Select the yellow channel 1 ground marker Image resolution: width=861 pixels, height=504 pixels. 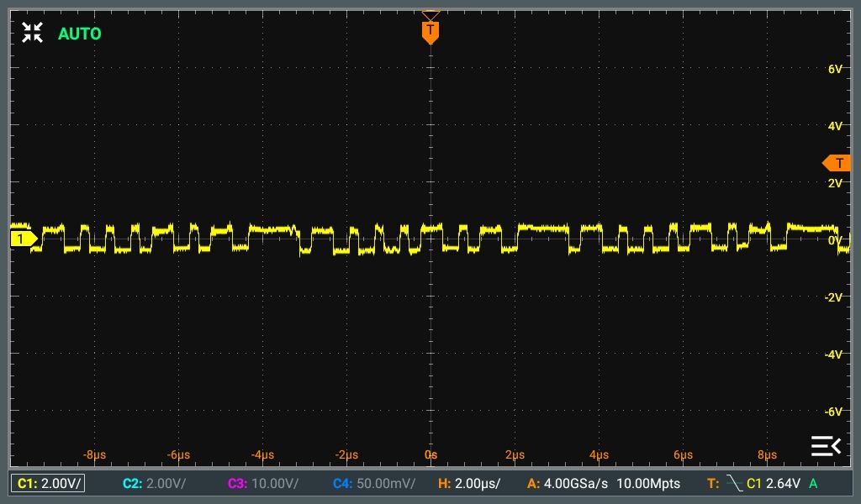pyautogui.click(x=24, y=239)
